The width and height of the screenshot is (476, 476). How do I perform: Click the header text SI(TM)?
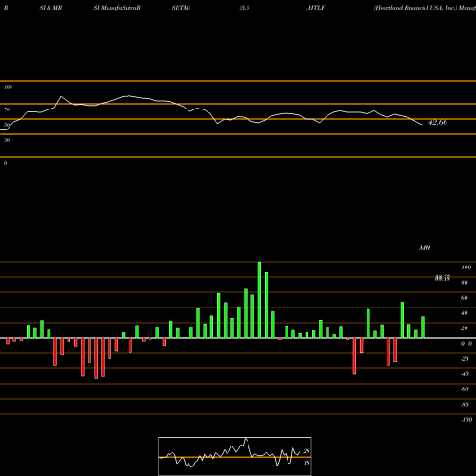point(181,8)
